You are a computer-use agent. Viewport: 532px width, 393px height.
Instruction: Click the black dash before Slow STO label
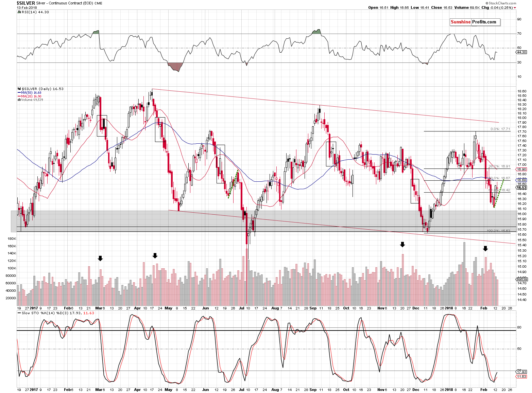pyautogui.click(x=19, y=313)
